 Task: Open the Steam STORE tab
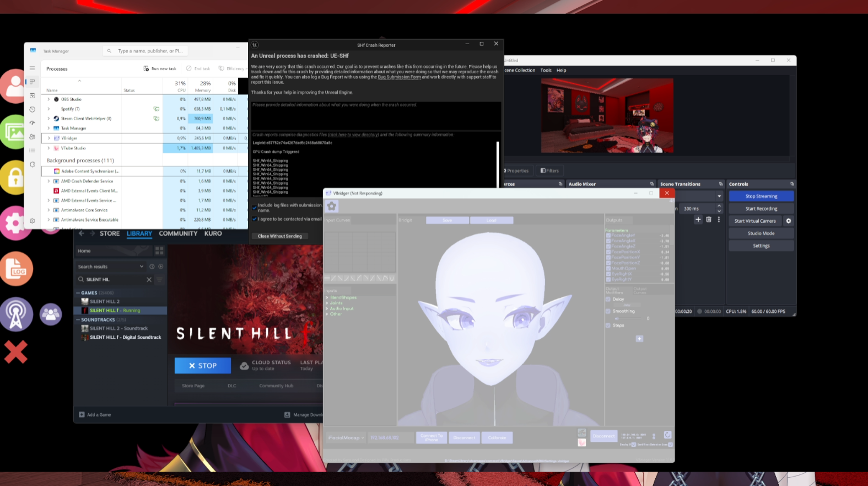pos(110,234)
